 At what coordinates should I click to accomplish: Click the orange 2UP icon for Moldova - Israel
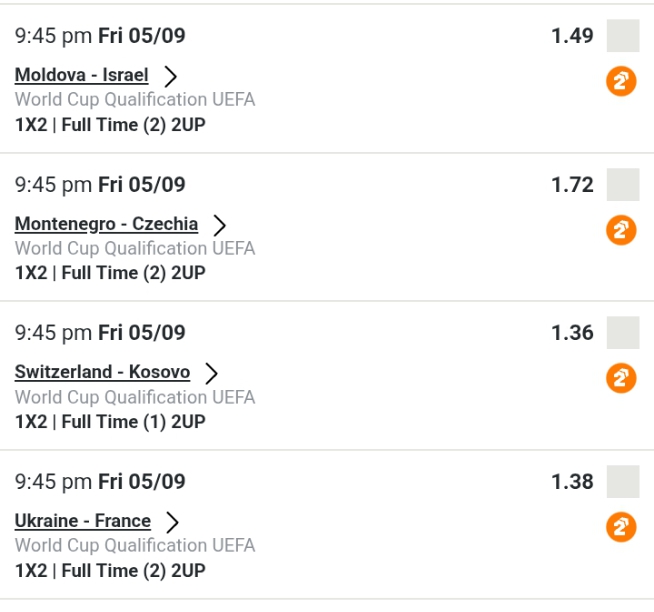(x=622, y=81)
